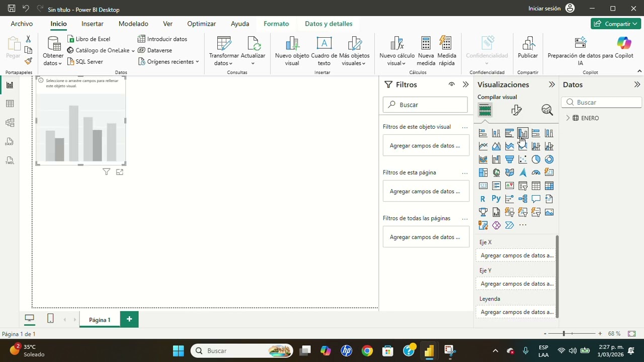Select the Python visual
This screenshot has width=644, height=362.
(x=496, y=199)
